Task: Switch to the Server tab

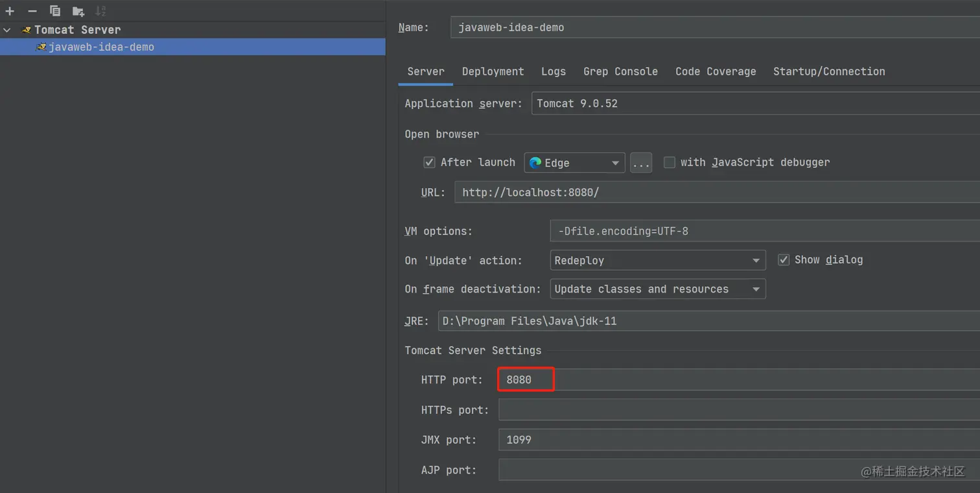Action: pos(426,71)
